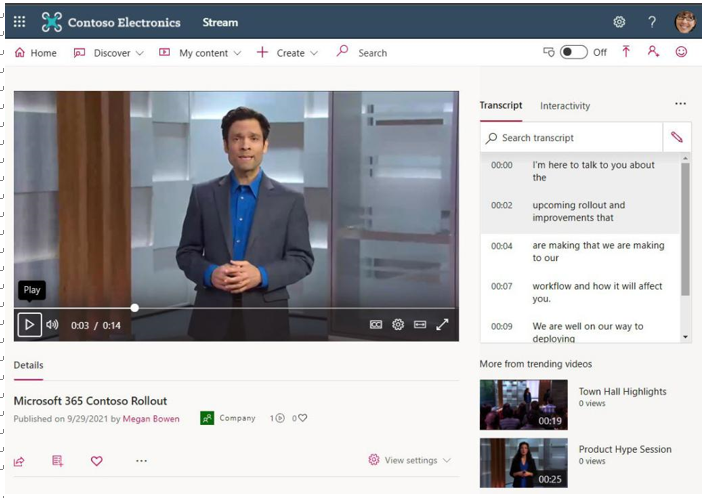
Task: Click the Discover icon in navbar
Action: pyautogui.click(x=79, y=53)
